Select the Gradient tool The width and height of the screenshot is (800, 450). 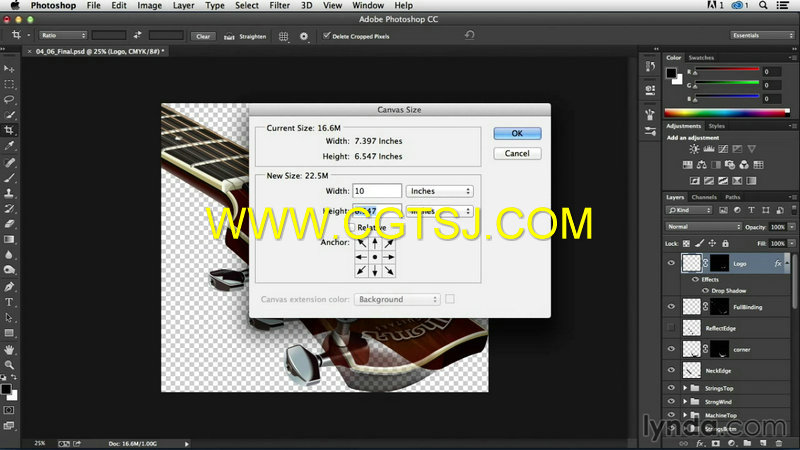click(9, 239)
